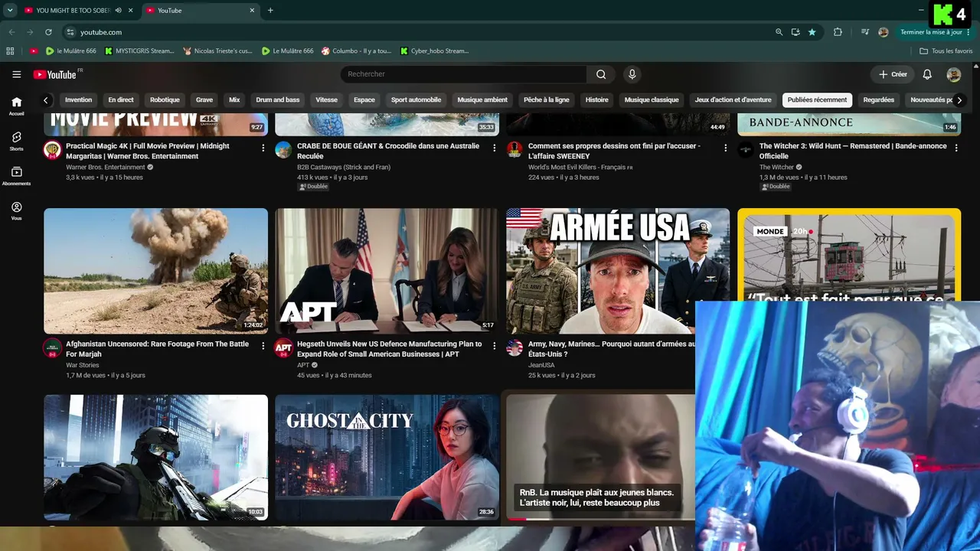980x551 pixels.
Task: Open the Warner Bros. channel avatar
Action: [x=52, y=149]
